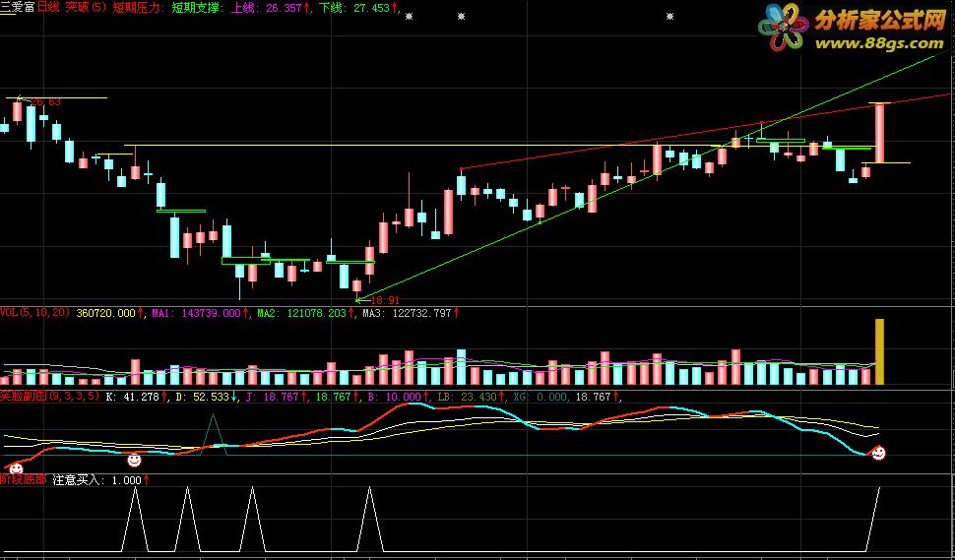
Task: Select the 下线 value 27.453
Action: click(371, 7)
